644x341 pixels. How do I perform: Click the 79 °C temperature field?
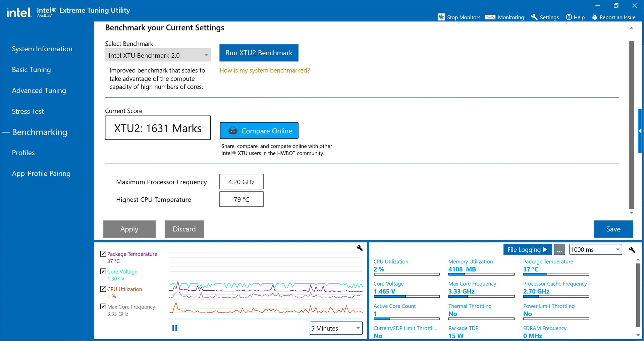(x=241, y=200)
